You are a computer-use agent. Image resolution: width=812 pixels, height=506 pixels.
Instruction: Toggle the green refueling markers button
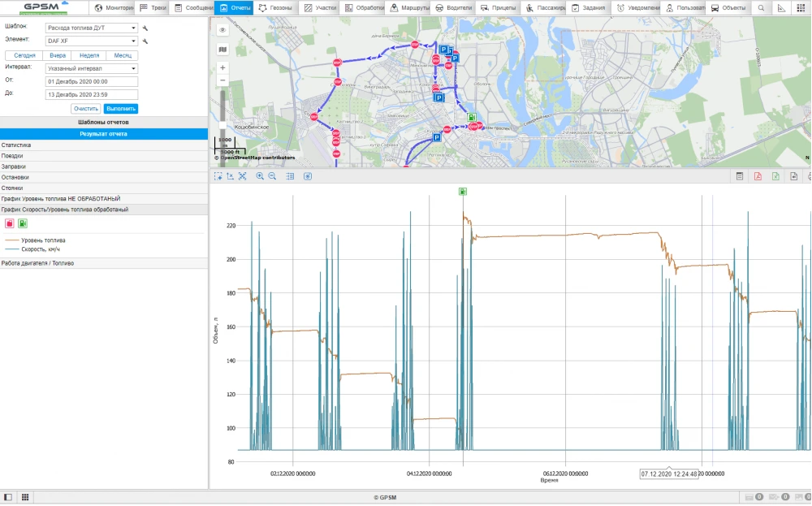point(23,223)
